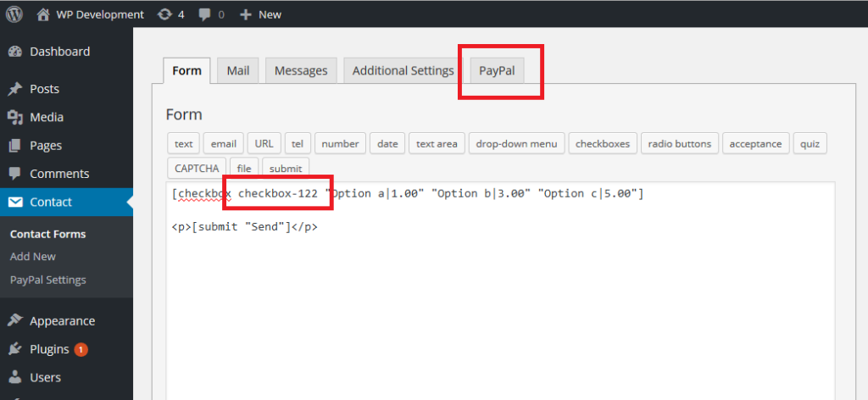
Task: Click the Pages icon in sidebar
Action: 15,146
